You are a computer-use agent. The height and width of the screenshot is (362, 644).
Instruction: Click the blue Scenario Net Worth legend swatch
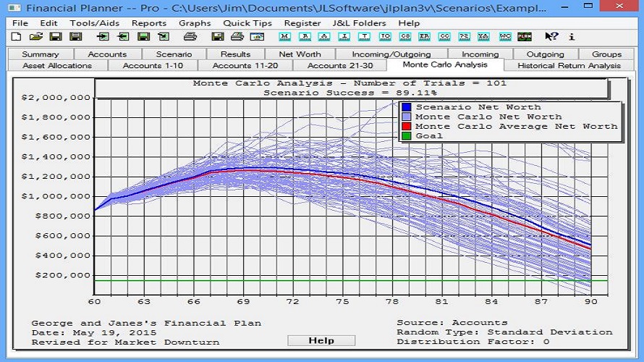pyautogui.click(x=406, y=107)
